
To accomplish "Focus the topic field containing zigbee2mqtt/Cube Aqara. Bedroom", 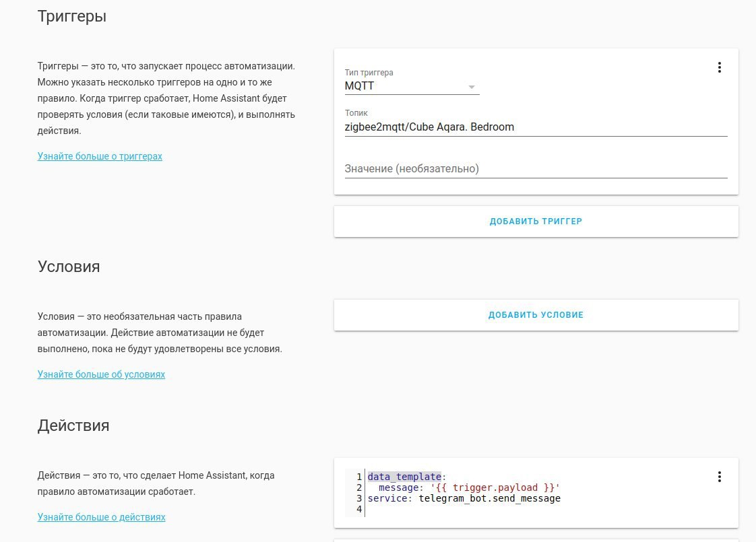I will pos(536,127).
